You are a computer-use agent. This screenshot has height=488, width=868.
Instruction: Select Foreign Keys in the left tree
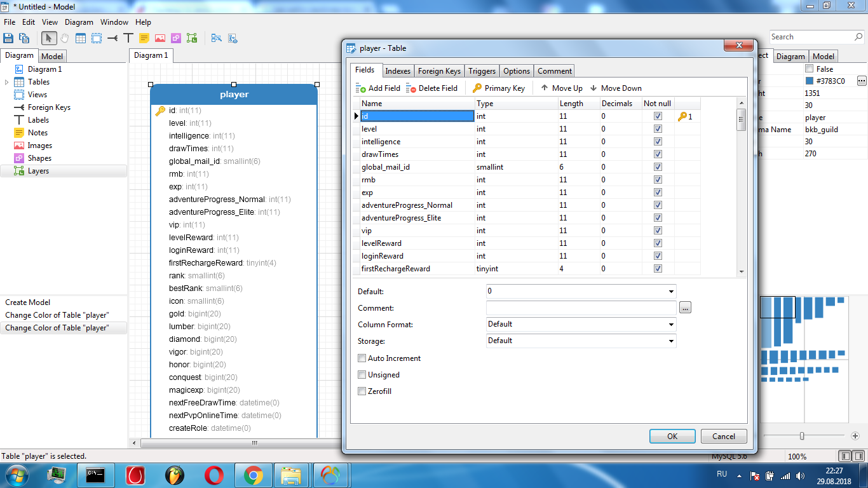[x=49, y=107]
